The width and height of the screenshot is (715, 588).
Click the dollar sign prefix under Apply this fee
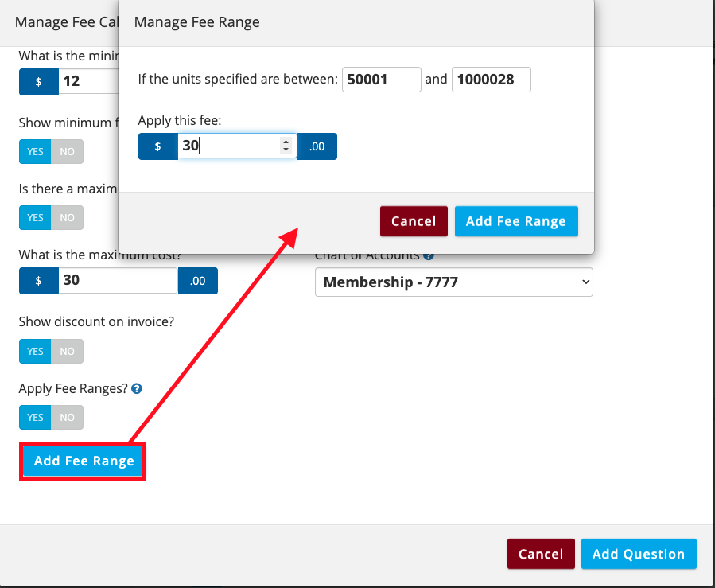(157, 146)
